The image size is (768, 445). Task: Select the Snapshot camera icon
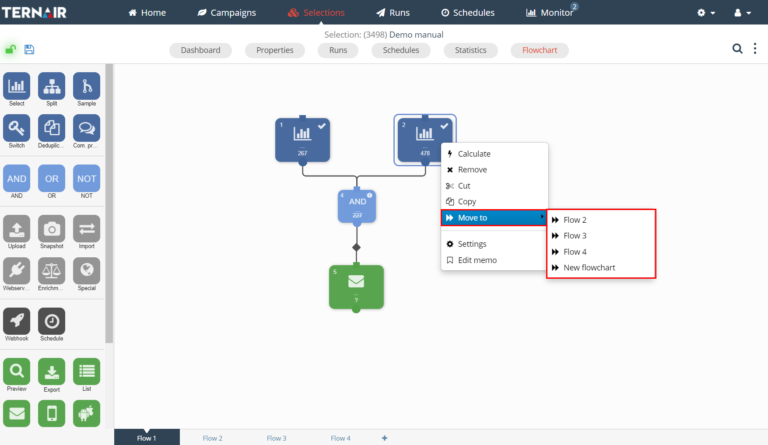click(51, 229)
